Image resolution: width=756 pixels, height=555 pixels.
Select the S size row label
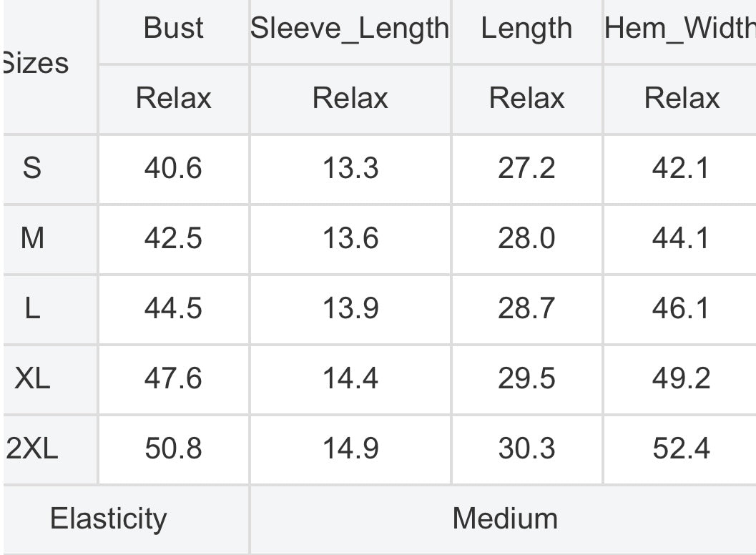click(31, 168)
